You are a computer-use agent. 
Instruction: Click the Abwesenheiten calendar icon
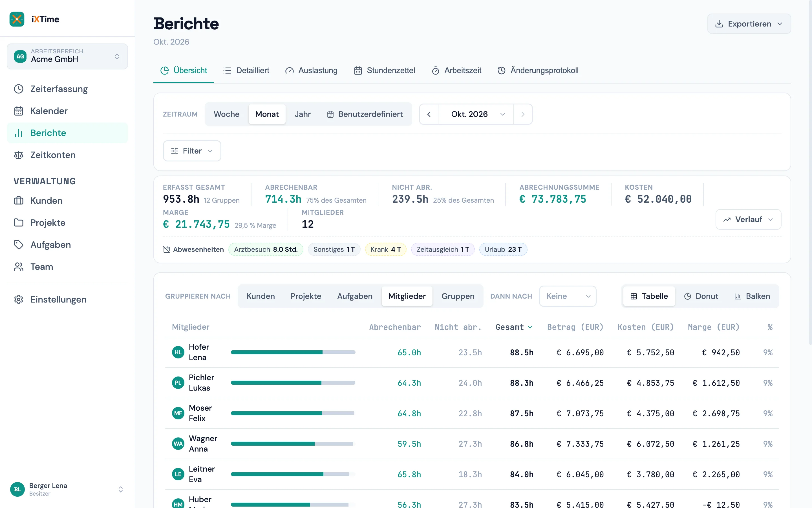pyautogui.click(x=166, y=249)
